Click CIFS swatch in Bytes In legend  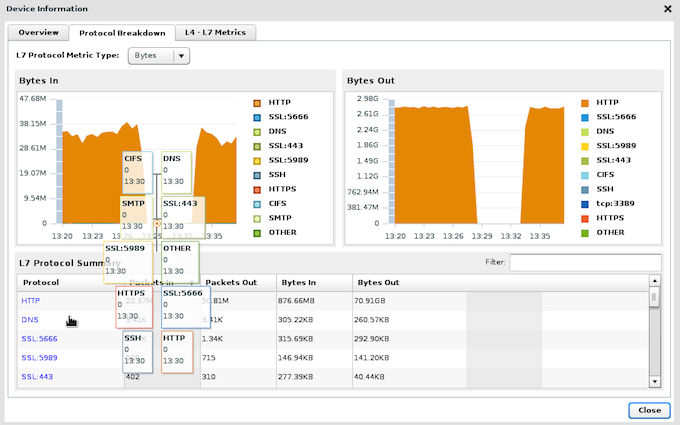pyautogui.click(x=257, y=204)
